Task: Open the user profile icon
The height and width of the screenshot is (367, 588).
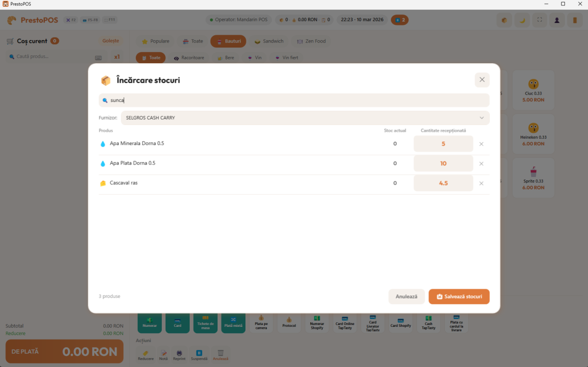Action: pyautogui.click(x=557, y=20)
